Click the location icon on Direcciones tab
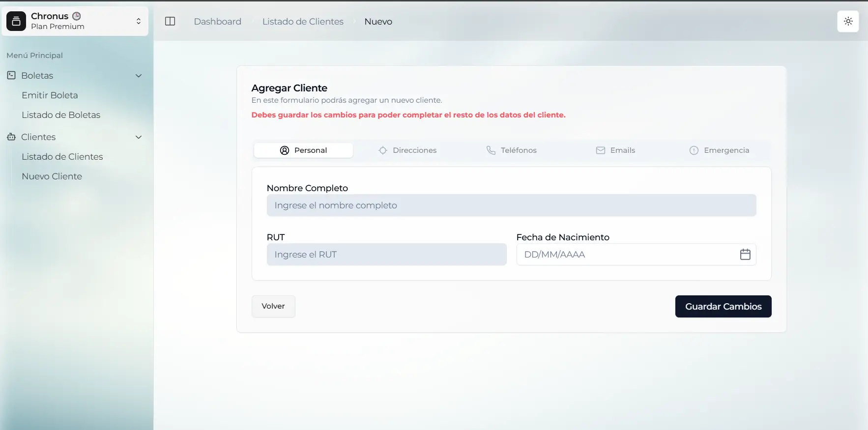The image size is (868, 430). click(383, 150)
